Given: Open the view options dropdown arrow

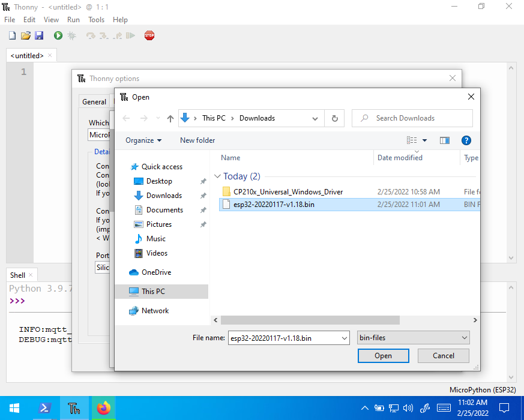Looking at the screenshot, I should pyautogui.click(x=424, y=140).
